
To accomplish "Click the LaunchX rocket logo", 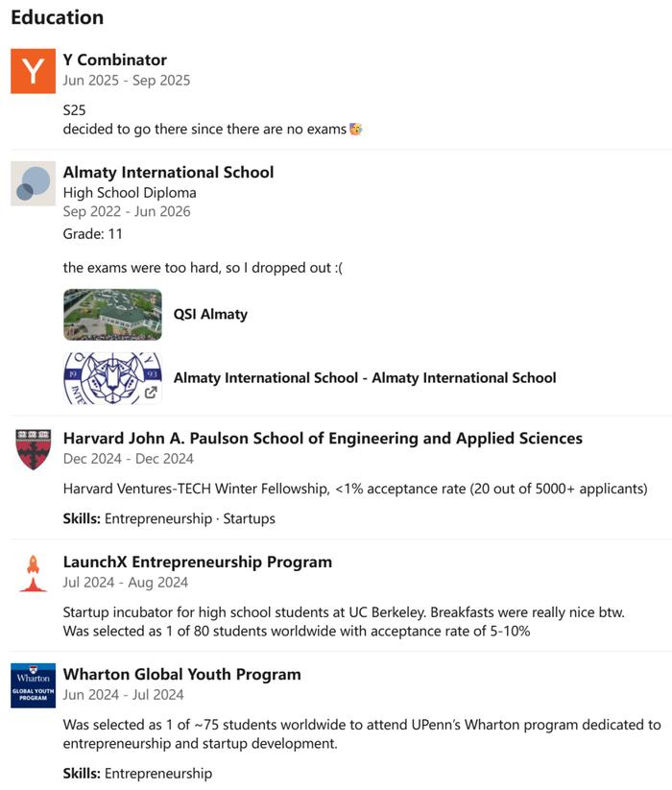I will [34, 573].
